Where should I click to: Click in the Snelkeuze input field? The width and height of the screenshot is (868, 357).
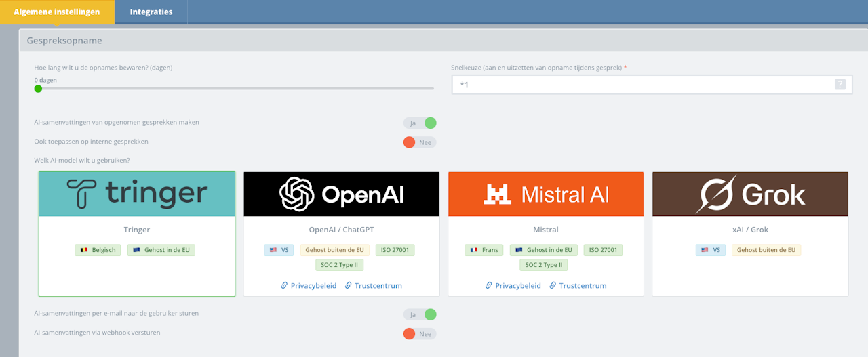(x=652, y=85)
